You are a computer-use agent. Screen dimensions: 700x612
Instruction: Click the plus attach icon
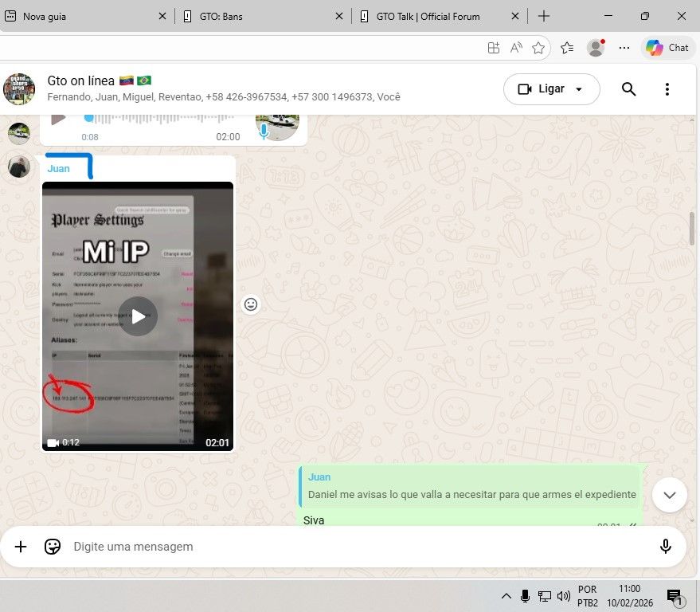pos(21,547)
